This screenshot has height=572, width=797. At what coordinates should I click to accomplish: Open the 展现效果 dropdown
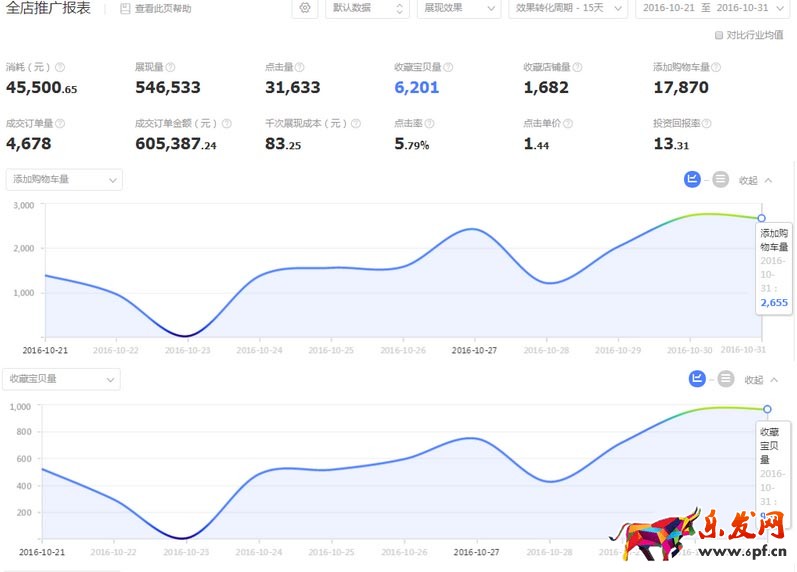coord(460,8)
